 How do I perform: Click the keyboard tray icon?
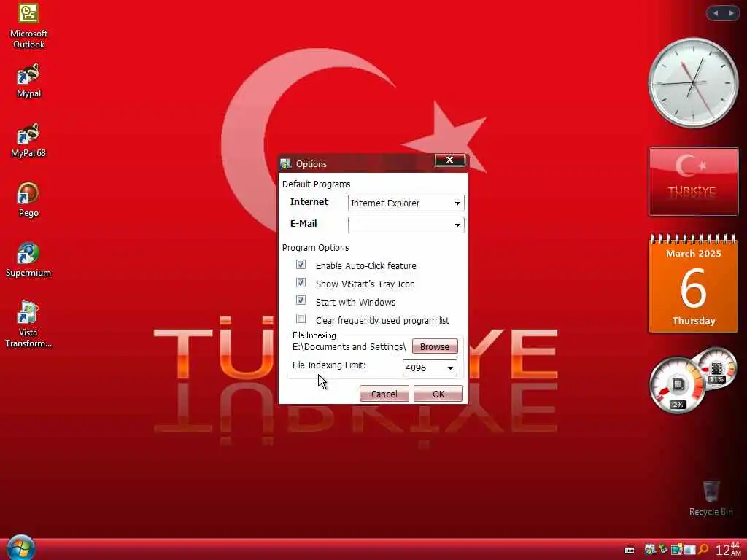click(630, 551)
